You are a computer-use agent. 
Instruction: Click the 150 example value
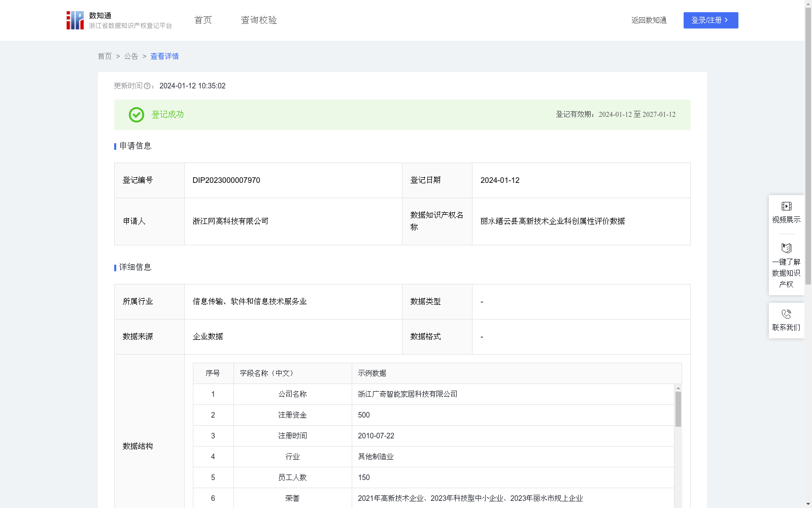tap(364, 478)
